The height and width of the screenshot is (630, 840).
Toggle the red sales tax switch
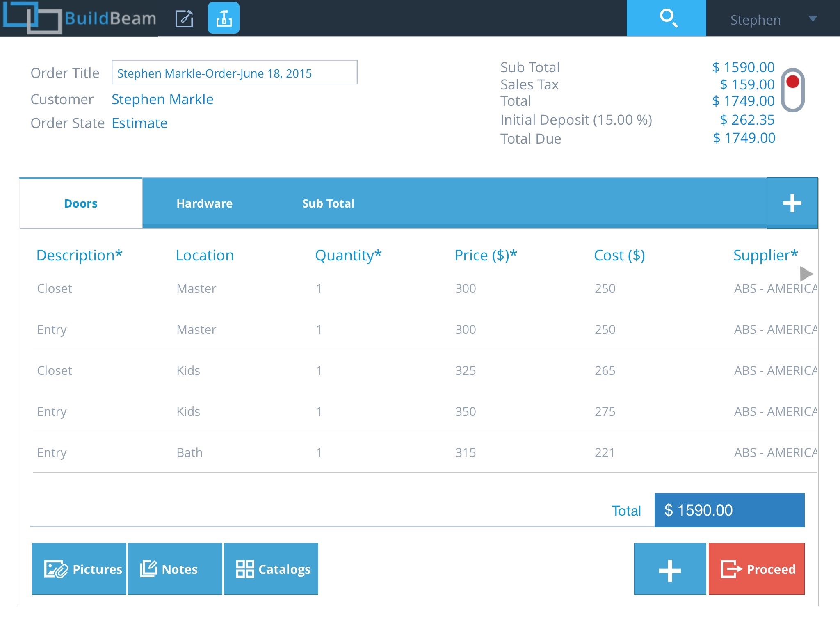pyautogui.click(x=792, y=90)
